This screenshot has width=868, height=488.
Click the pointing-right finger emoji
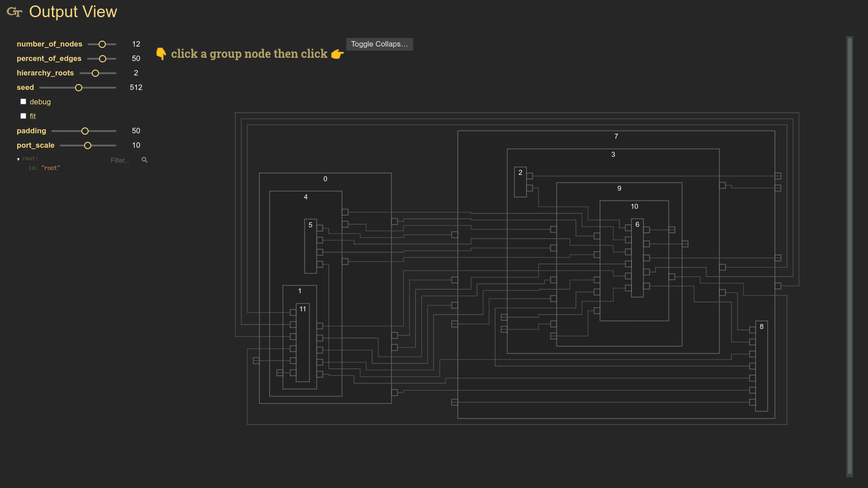click(x=337, y=54)
